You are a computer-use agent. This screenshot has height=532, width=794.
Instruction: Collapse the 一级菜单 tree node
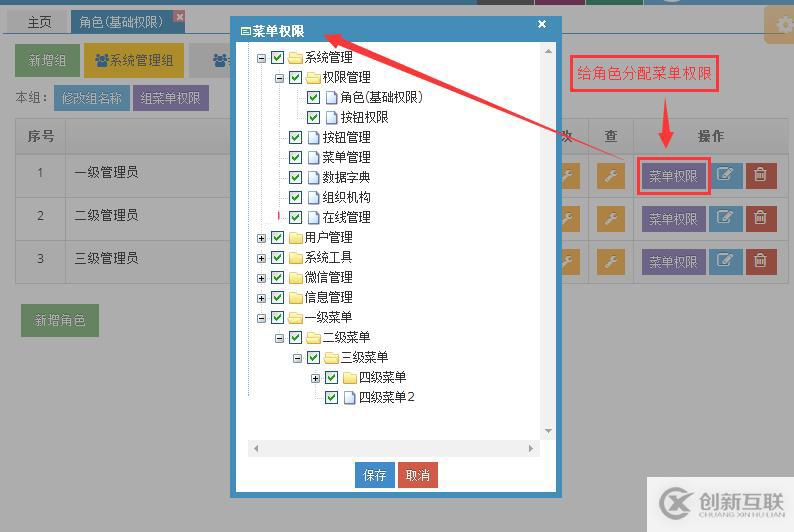(261, 318)
